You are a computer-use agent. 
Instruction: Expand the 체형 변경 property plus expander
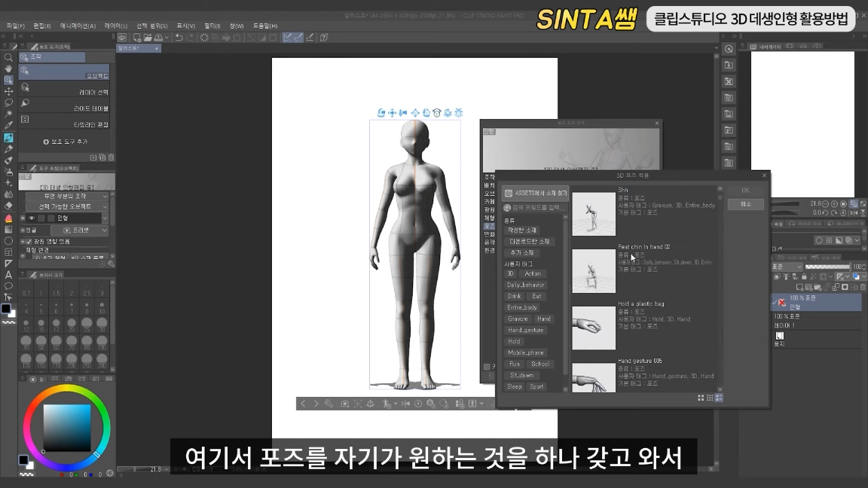pos(23,255)
